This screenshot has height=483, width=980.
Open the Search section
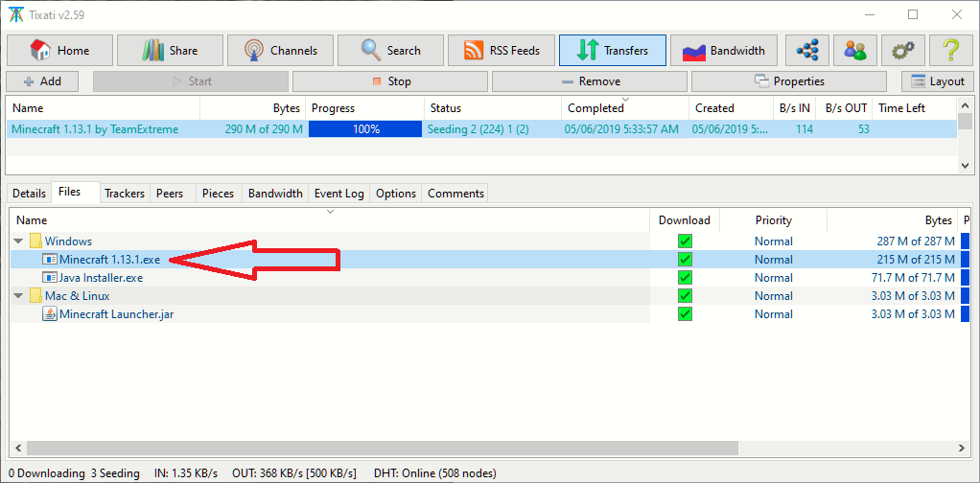(390, 51)
